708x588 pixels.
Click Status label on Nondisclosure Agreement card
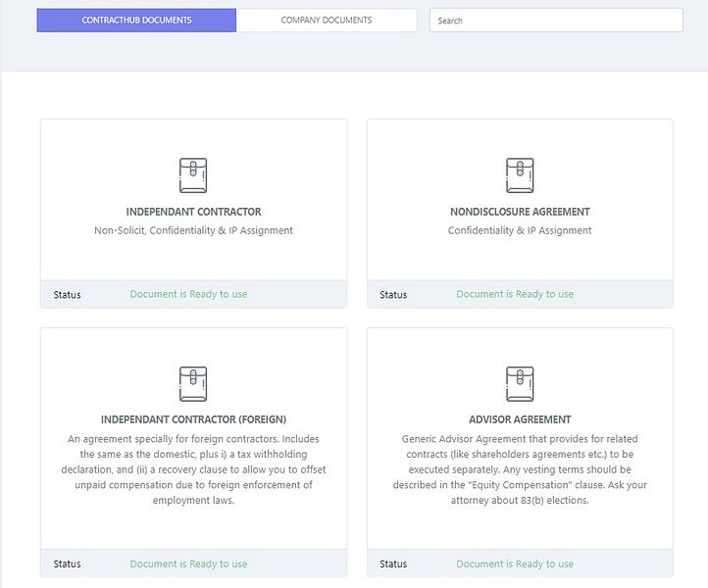tap(393, 295)
